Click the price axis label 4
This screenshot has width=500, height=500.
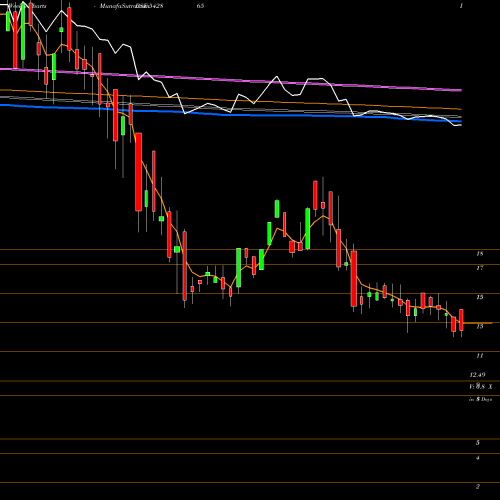(x=478, y=458)
